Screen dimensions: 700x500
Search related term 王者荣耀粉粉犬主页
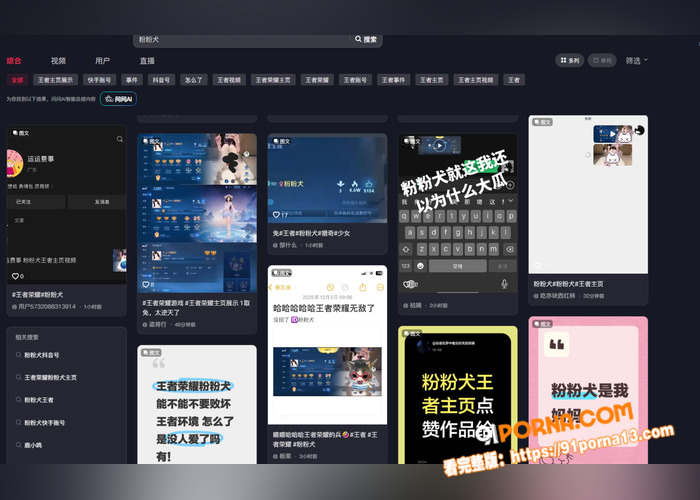click(x=50, y=377)
